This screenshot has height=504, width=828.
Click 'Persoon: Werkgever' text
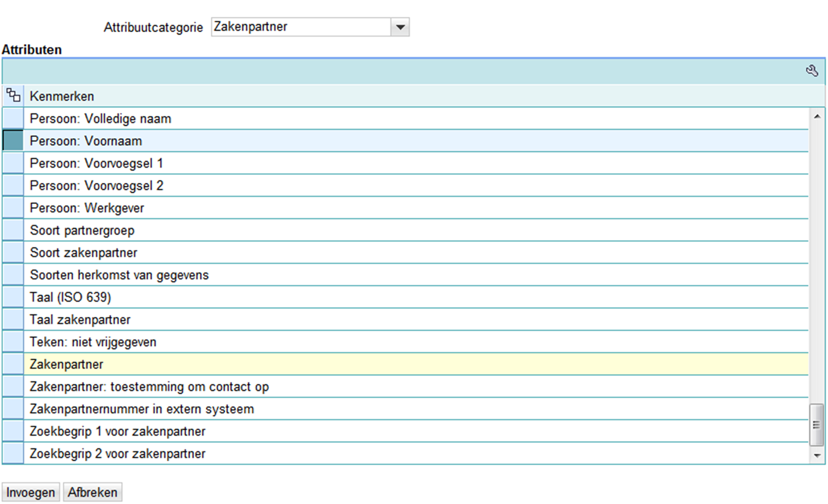[x=87, y=208]
